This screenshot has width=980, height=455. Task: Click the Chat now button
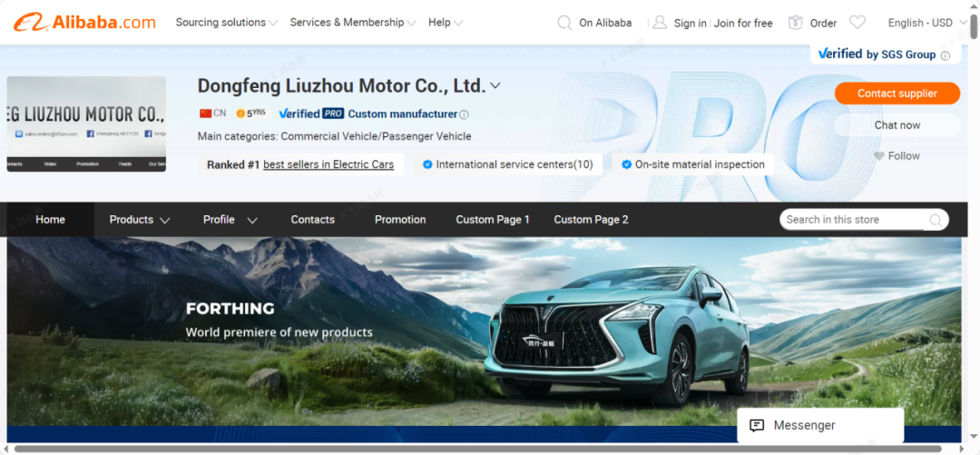pyautogui.click(x=897, y=125)
